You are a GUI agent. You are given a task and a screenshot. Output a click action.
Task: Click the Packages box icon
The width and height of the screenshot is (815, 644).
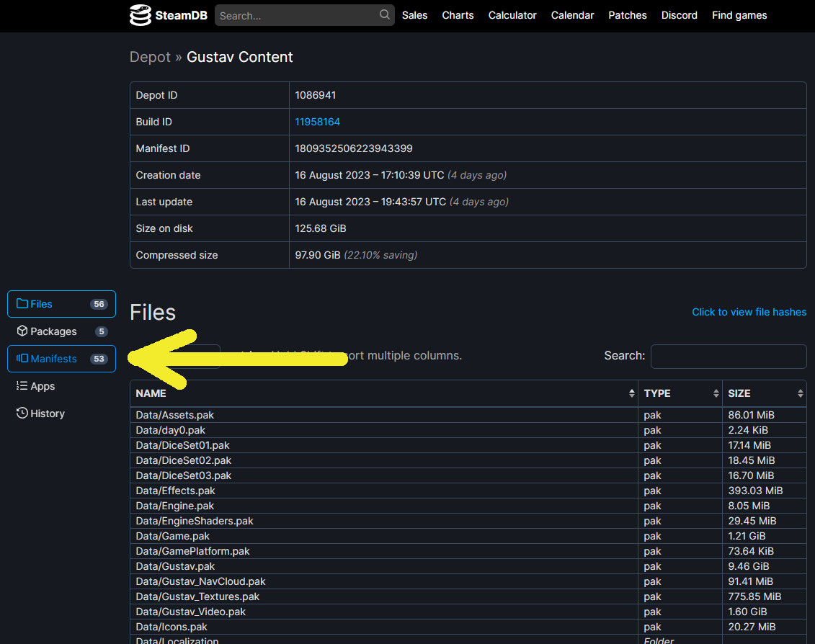[x=22, y=331]
